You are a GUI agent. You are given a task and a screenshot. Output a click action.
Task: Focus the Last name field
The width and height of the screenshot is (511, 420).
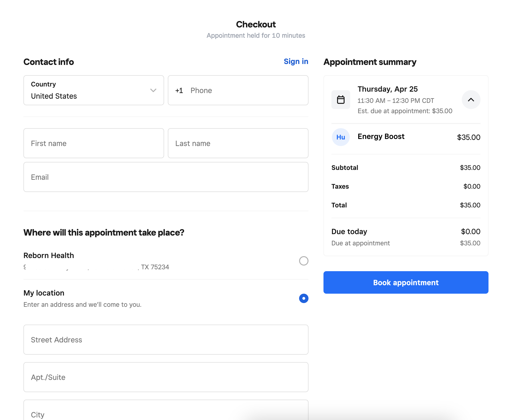click(x=238, y=143)
